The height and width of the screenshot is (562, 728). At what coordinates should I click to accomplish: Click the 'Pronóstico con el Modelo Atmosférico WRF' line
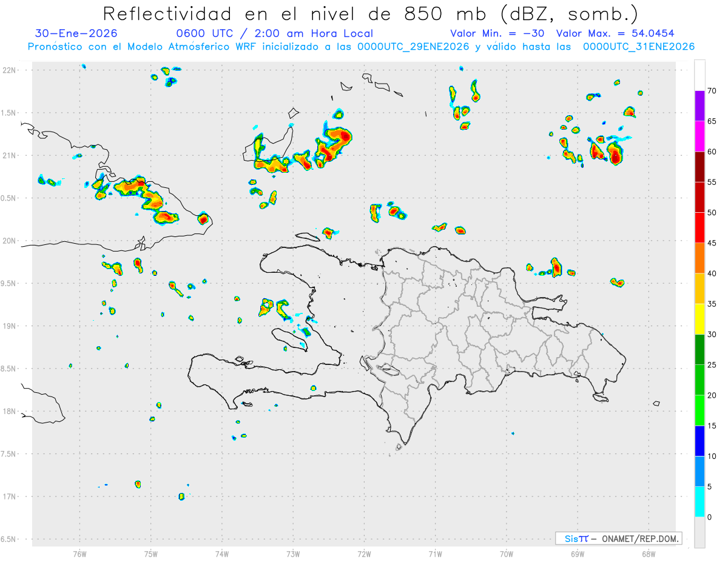361,47
